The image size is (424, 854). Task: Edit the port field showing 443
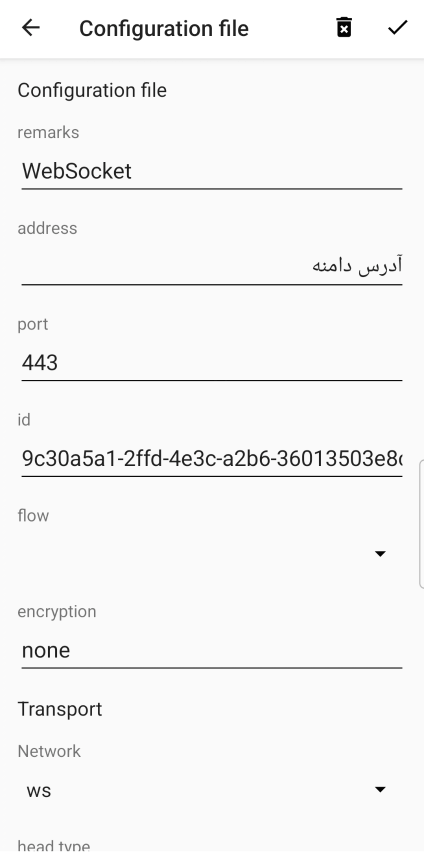(x=211, y=363)
